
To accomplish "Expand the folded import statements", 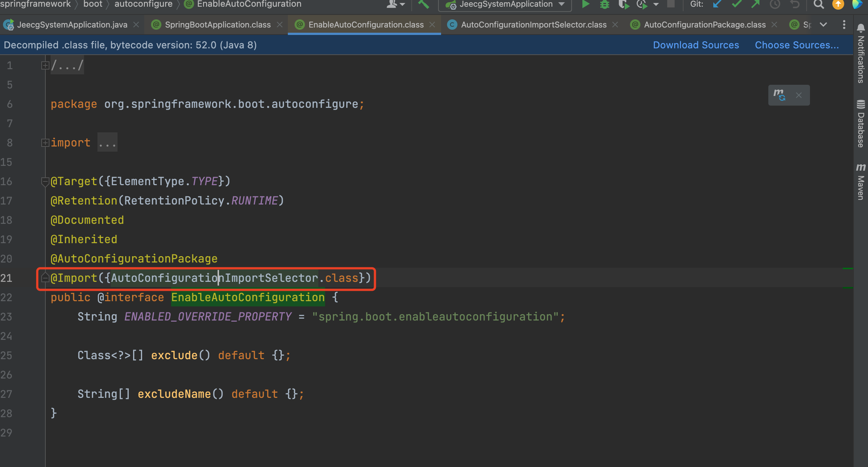I will pos(45,143).
